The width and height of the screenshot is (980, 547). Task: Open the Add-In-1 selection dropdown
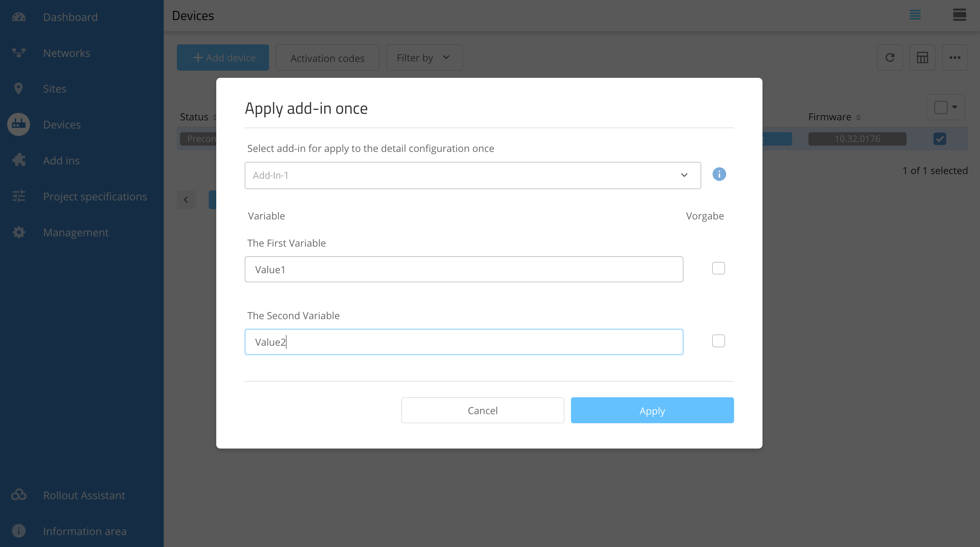pos(472,175)
